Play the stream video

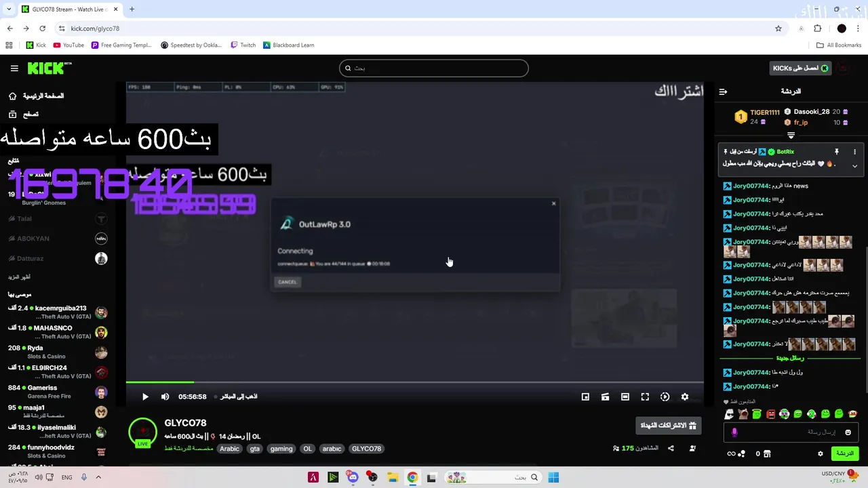pyautogui.click(x=145, y=396)
